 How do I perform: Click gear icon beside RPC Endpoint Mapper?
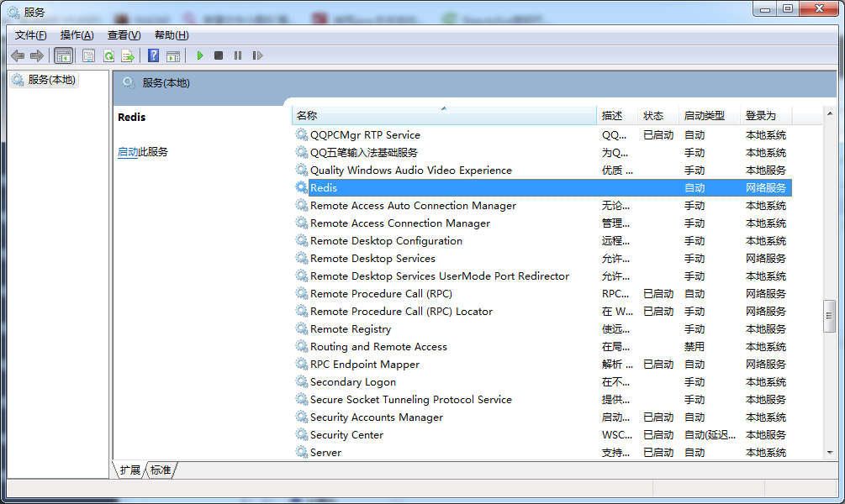point(301,364)
